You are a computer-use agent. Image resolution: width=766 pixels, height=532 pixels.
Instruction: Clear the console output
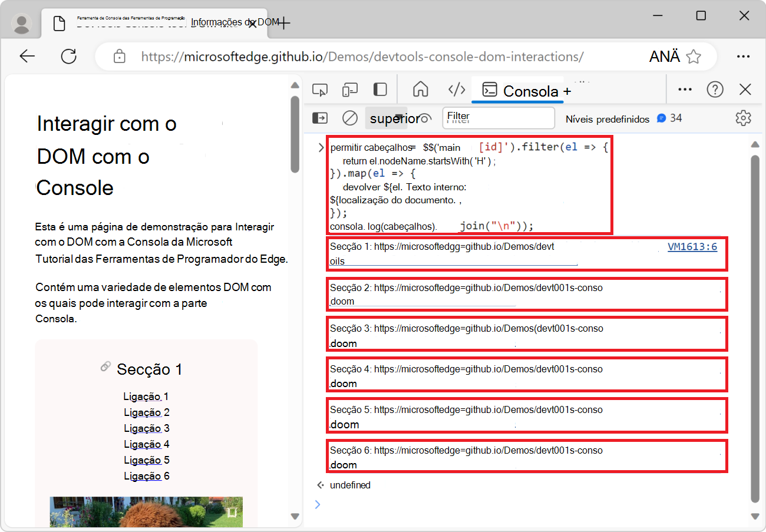pyautogui.click(x=349, y=118)
